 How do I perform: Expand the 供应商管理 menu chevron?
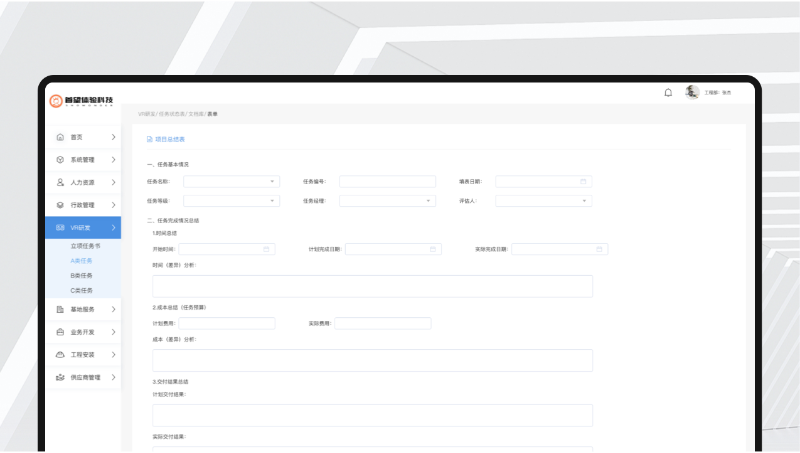114,377
